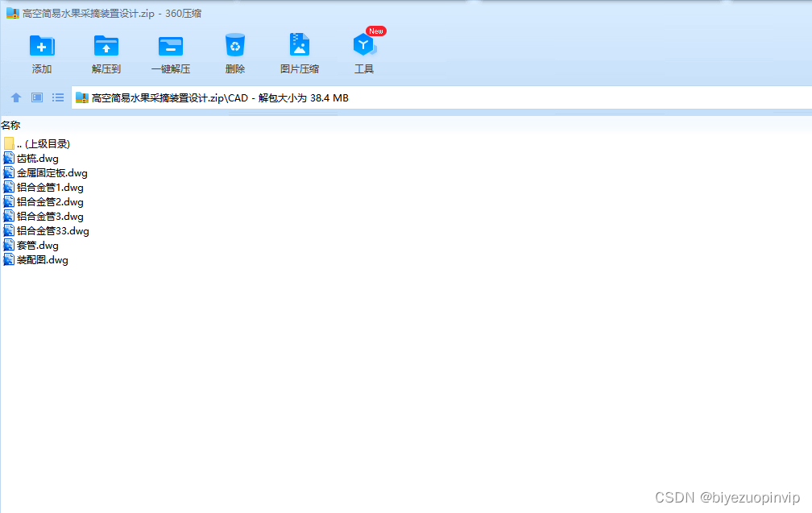Viewport: 812px width, 513px height.
Task: Click the archive path address field
Action: click(x=441, y=97)
